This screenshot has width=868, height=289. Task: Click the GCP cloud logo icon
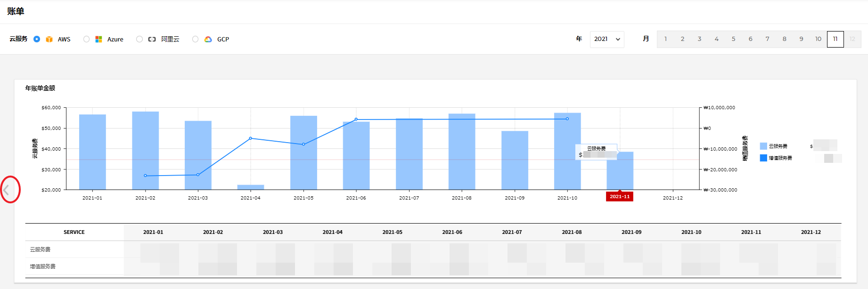(x=208, y=40)
